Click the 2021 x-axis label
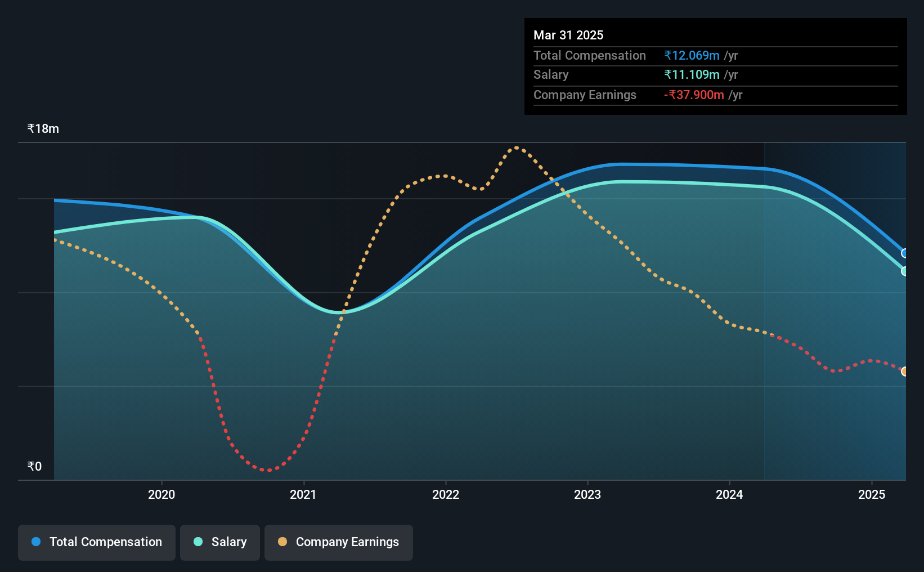This screenshot has width=924, height=572. click(x=303, y=494)
